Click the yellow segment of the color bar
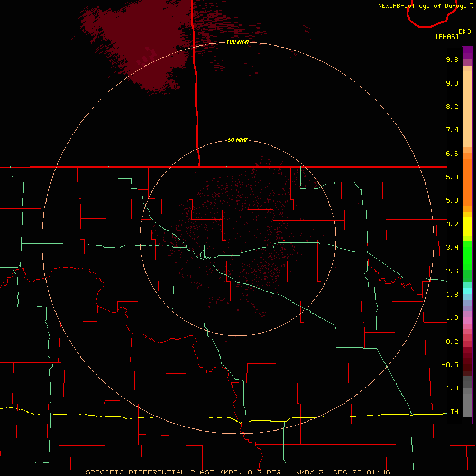Image resolution: width=476 pixels, height=476 pixels. click(x=467, y=226)
